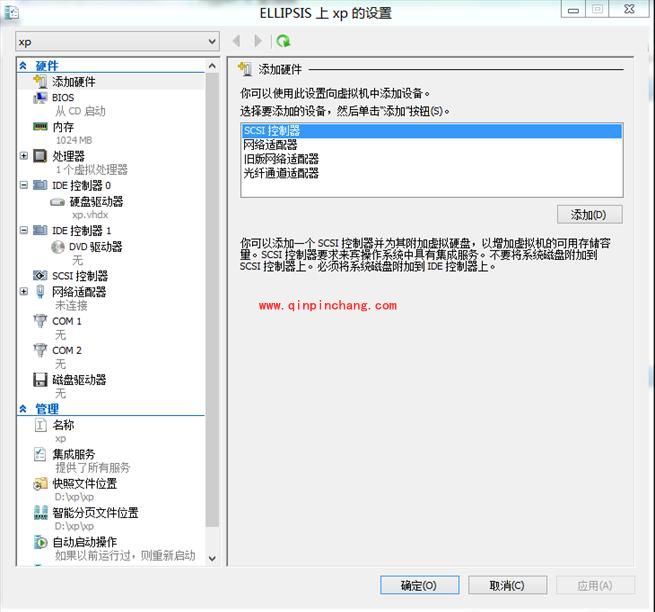Open 集成服务 settings
This screenshot has height=612, width=655.
(74, 454)
